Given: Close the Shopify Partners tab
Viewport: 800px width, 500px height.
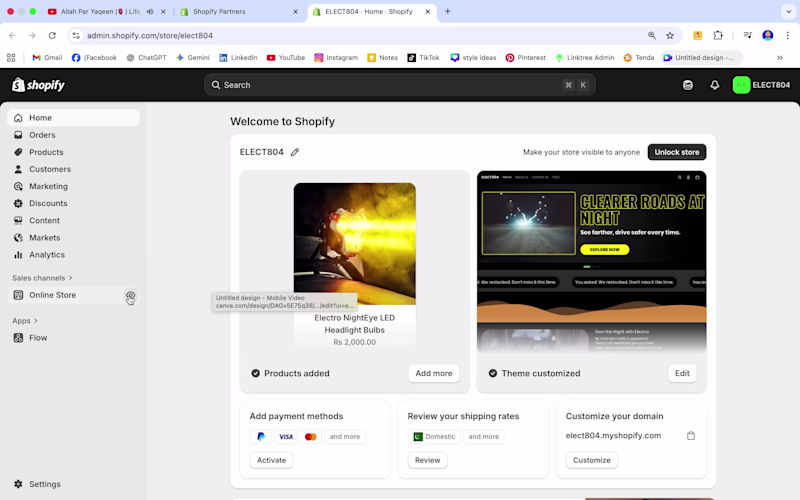Looking at the screenshot, I should pyautogui.click(x=295, y=11).
